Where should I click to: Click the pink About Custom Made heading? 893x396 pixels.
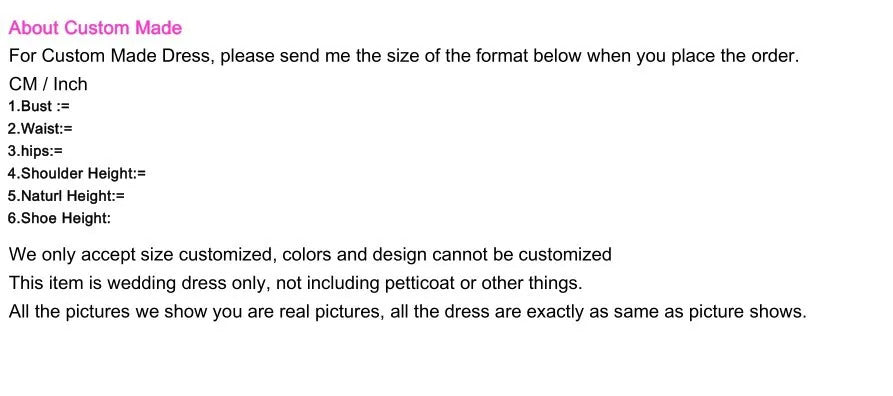pos(96,27)
